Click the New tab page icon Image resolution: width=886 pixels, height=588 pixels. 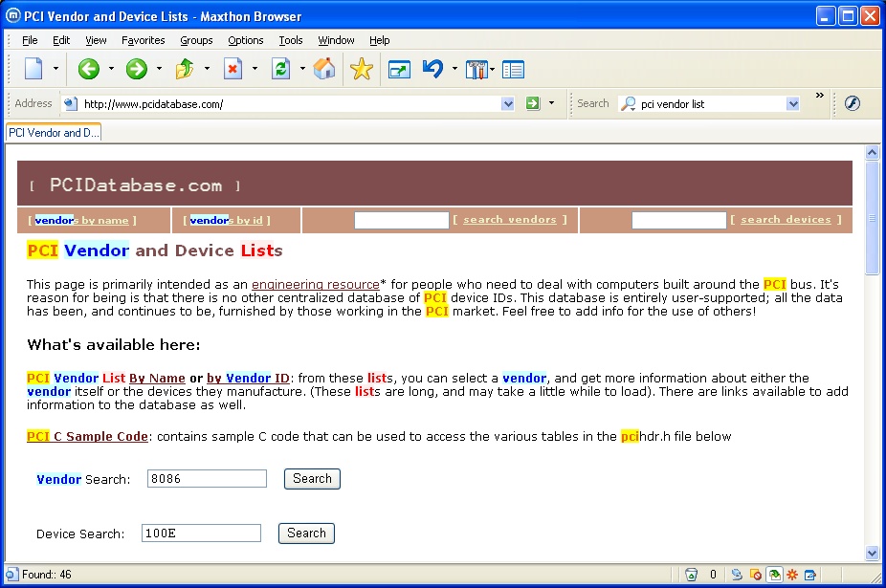click(33, 69)
